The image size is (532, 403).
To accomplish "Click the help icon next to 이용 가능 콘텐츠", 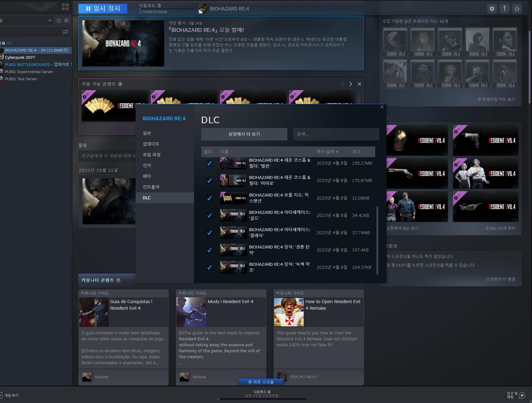I will pos(120,84).
